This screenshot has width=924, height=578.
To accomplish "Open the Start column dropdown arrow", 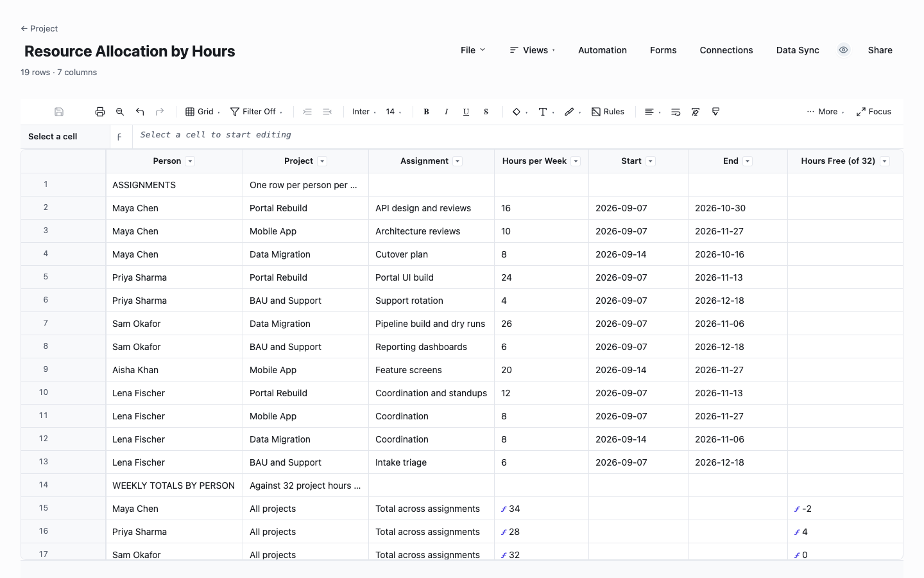I will click(651, 161).
